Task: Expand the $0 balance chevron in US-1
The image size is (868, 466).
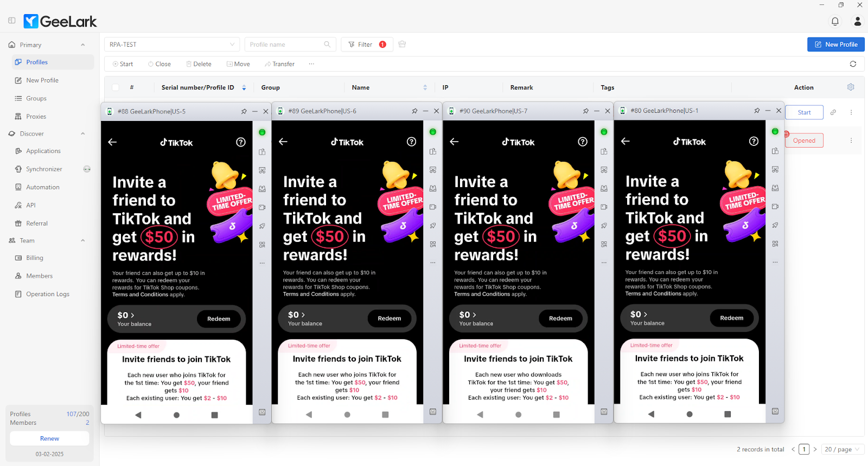Action: [645, 314]
